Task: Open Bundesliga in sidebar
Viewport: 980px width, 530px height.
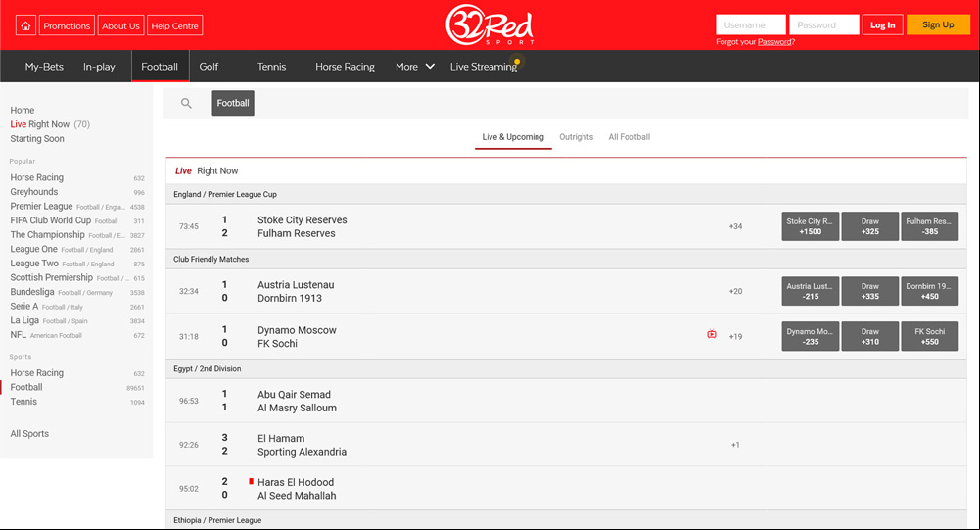Action: tap(77, 292)
